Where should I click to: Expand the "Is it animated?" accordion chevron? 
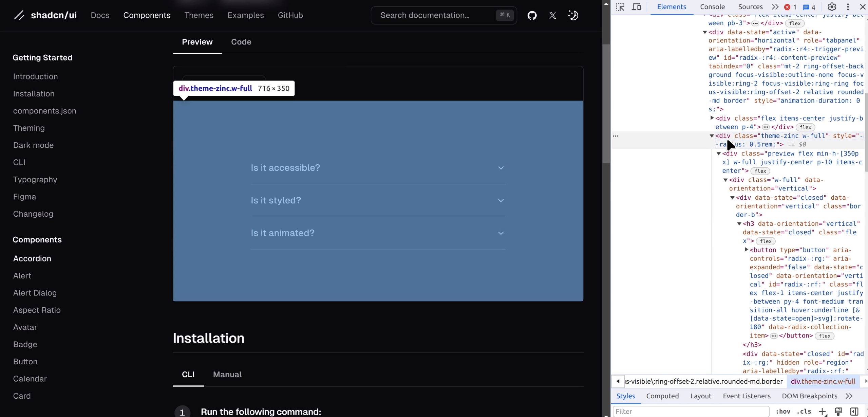tap(501, 233)
